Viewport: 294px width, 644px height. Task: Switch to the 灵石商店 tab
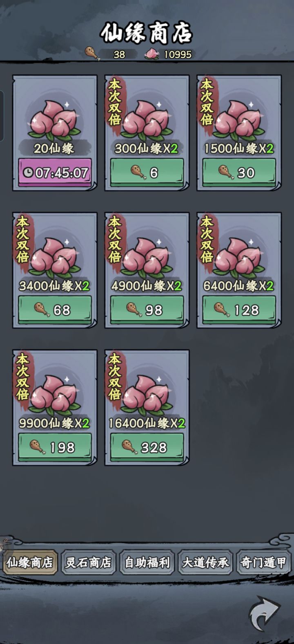[x=89, y=563]
